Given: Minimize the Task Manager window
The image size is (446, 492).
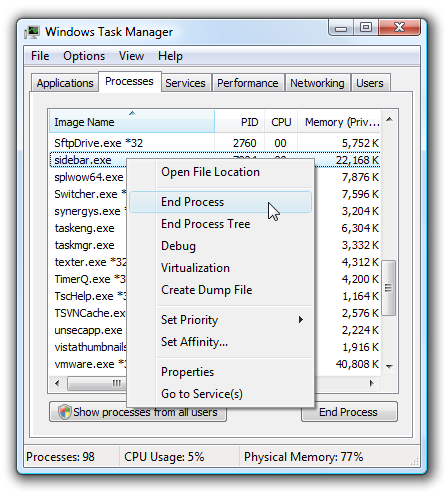Looking at the screenshot, I should tap(341, 27).
